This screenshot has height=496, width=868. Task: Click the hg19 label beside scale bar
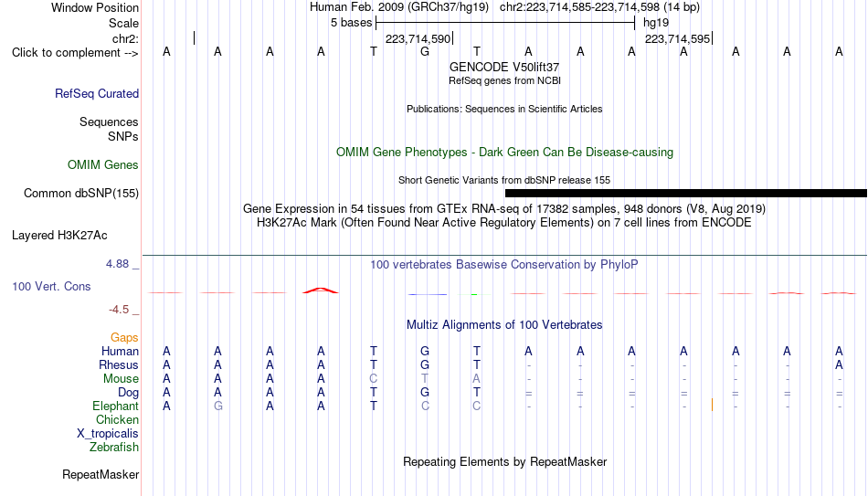656,23
